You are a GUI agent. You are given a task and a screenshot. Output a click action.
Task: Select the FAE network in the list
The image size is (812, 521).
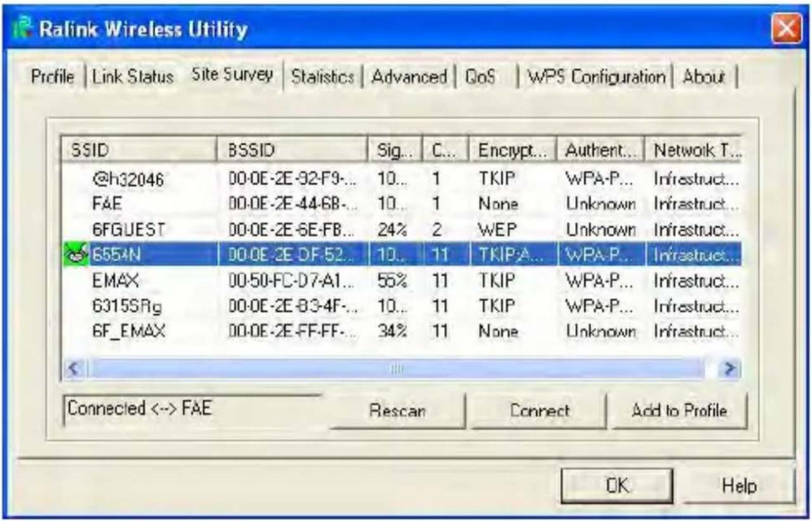click(x=402, y=204)
